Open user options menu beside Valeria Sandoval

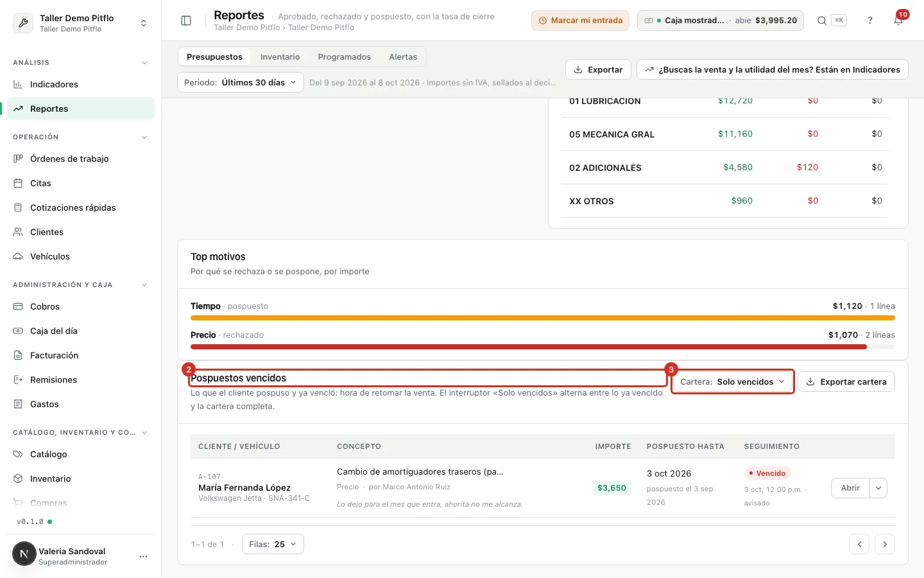143,556
